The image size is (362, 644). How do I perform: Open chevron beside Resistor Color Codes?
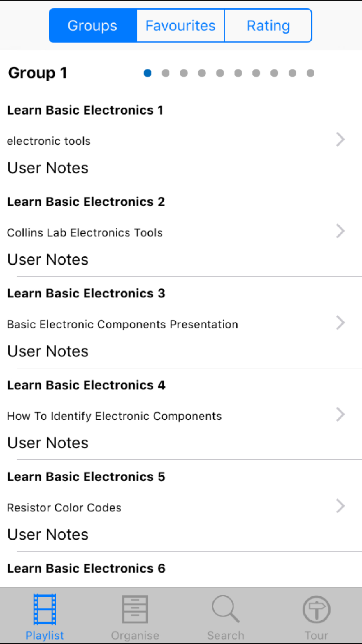(340, 506)
